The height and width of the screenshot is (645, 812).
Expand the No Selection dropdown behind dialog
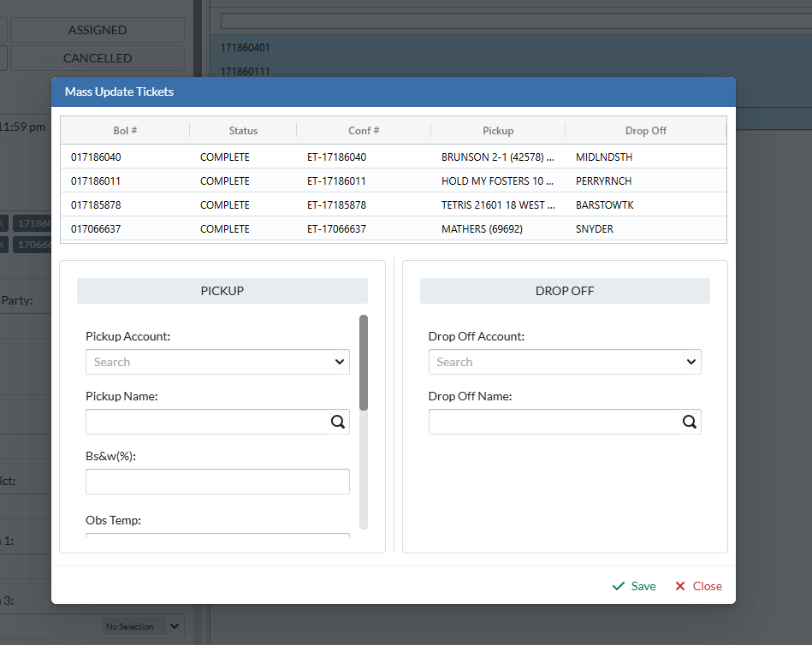(175, 626)
